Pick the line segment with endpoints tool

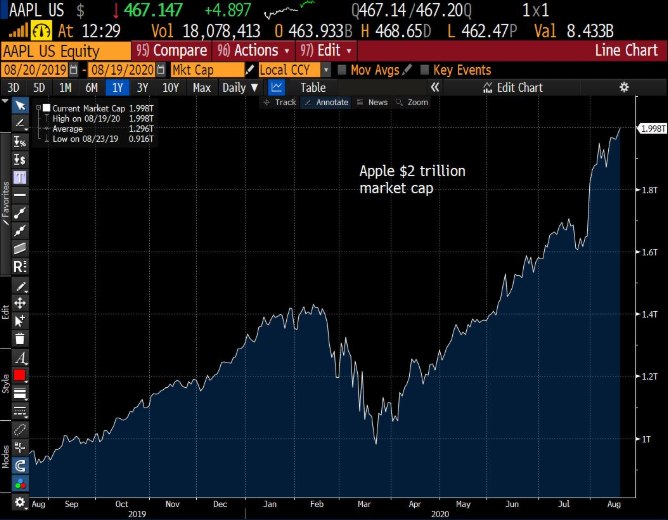[x=20, y=213]
